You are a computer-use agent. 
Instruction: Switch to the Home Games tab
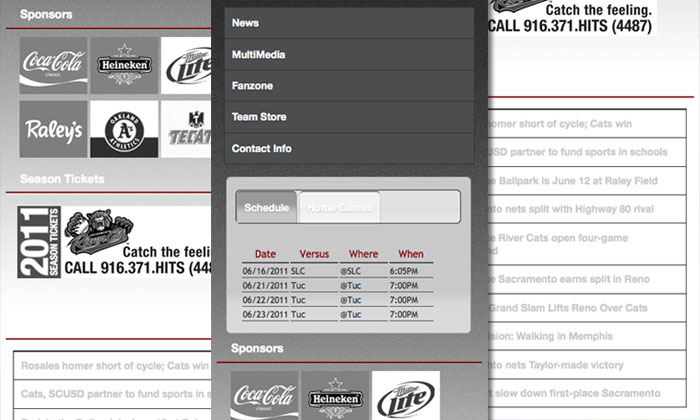tap(339, 207)
